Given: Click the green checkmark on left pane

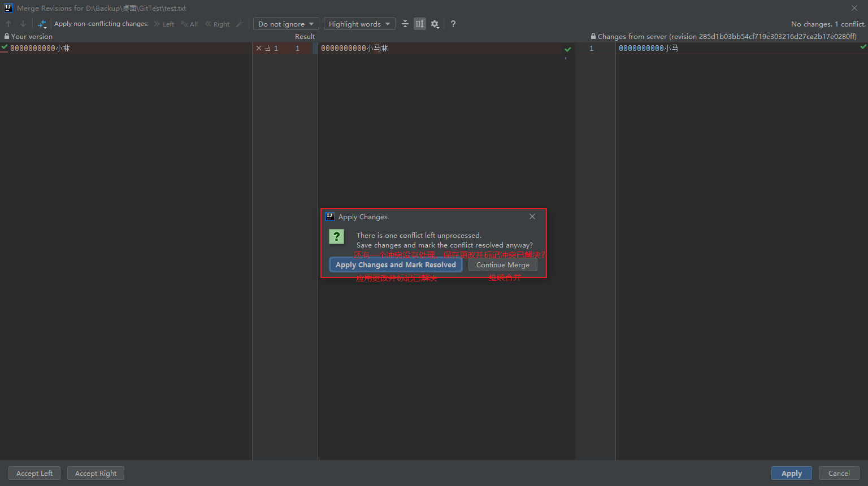Looking at the screenshot, I should (x=5, y=47).
